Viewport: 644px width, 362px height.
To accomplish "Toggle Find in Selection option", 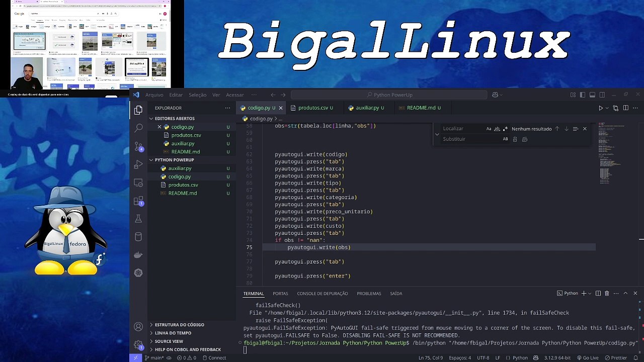I will (x=576, y=129).
